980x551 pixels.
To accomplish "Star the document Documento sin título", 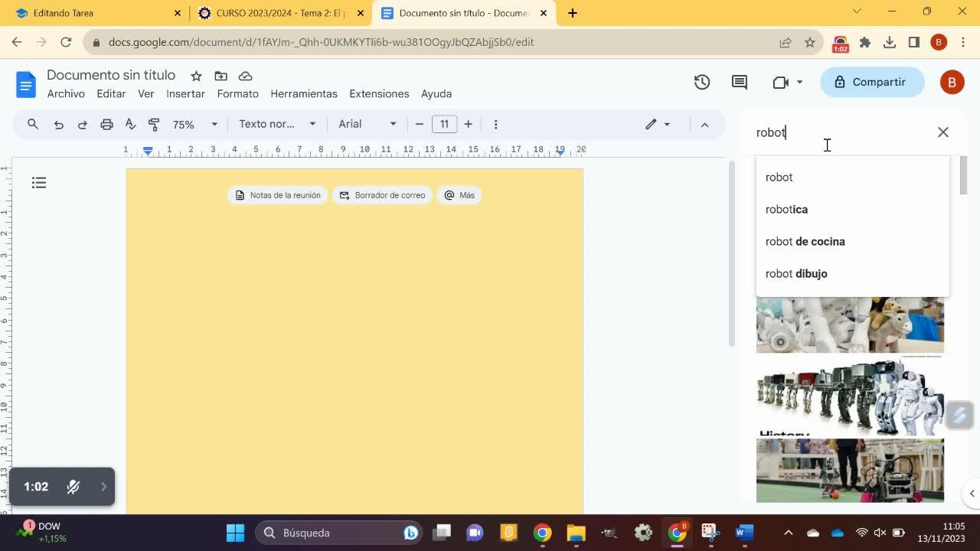I will coord(196,76).
